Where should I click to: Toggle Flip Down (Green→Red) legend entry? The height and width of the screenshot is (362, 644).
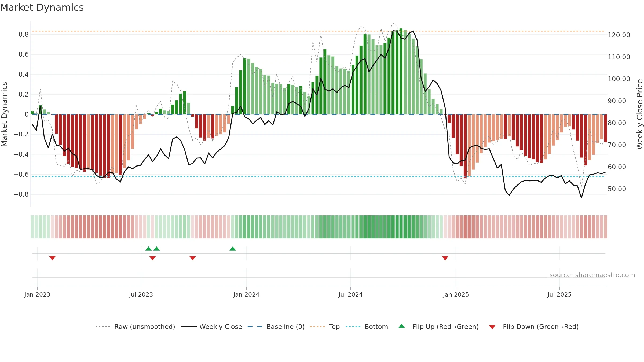[534, 327]
